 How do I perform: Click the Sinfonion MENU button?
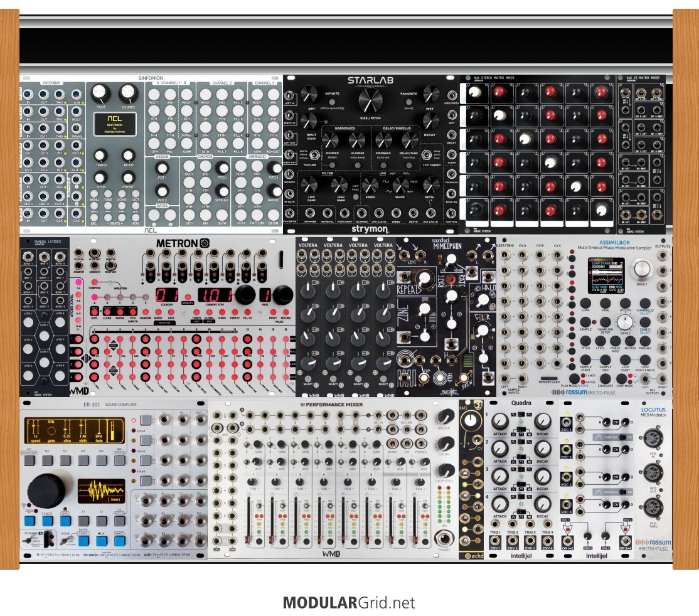(x=95, y=194)
